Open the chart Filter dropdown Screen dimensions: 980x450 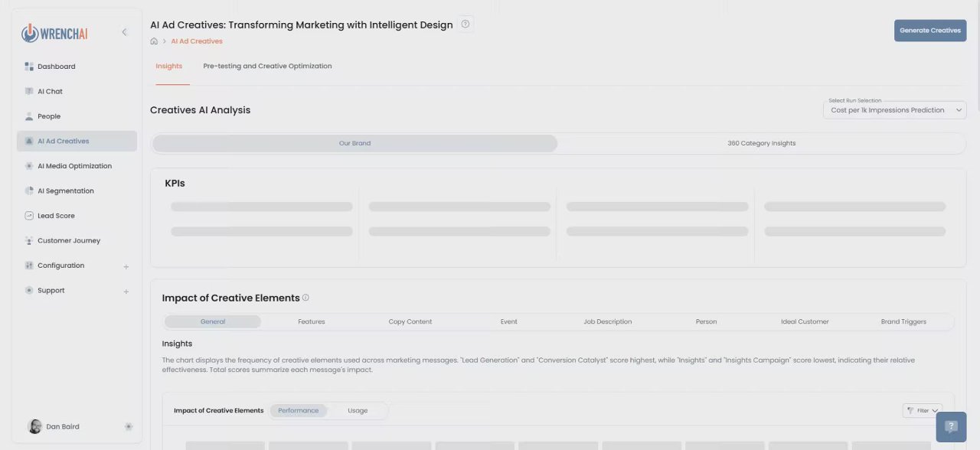pos(923,411)
